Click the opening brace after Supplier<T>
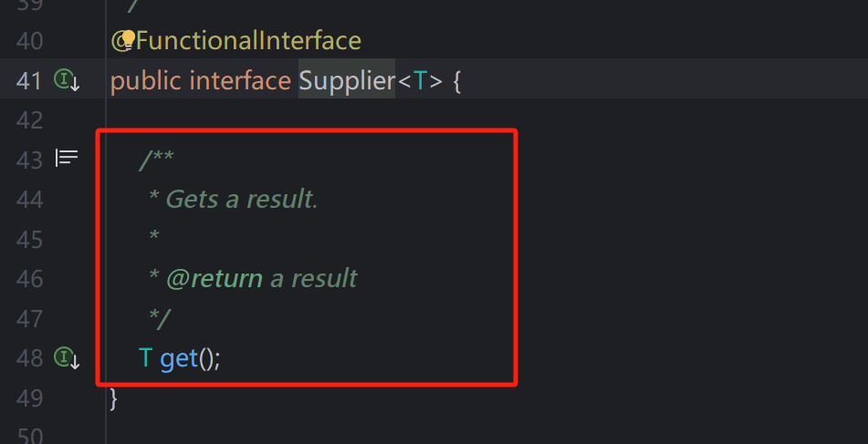Viewport: 868px width, 444px height. (x=457, y=81)
